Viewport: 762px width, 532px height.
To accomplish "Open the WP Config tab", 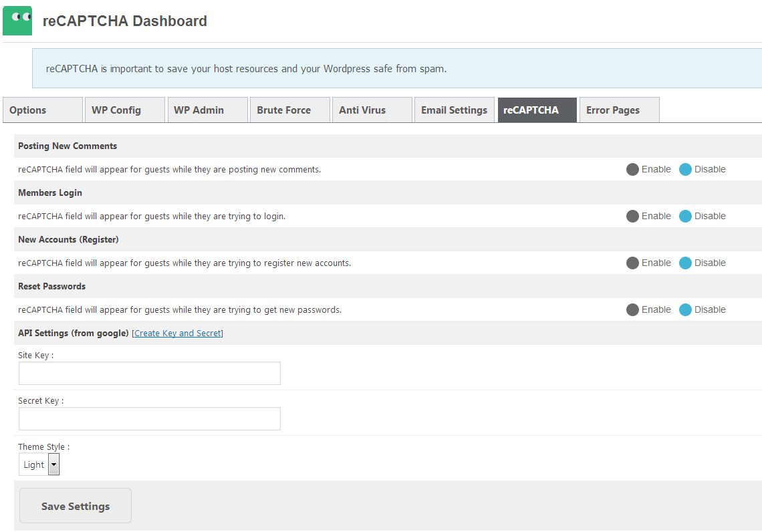I will click(125, 110).
